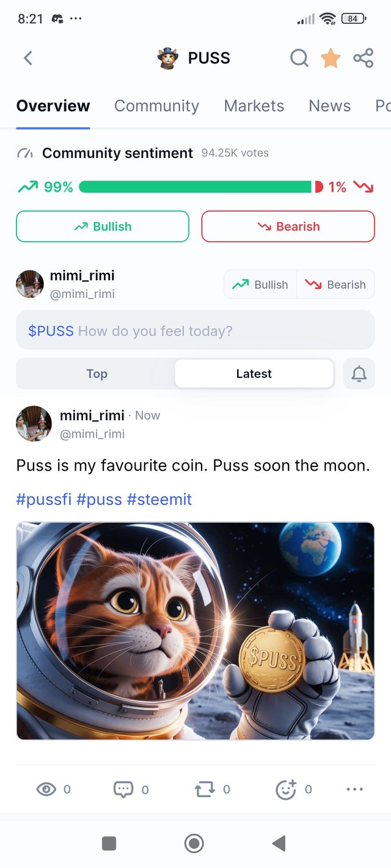
Task: Open search with magnifier icon
Action: point(299,58)
